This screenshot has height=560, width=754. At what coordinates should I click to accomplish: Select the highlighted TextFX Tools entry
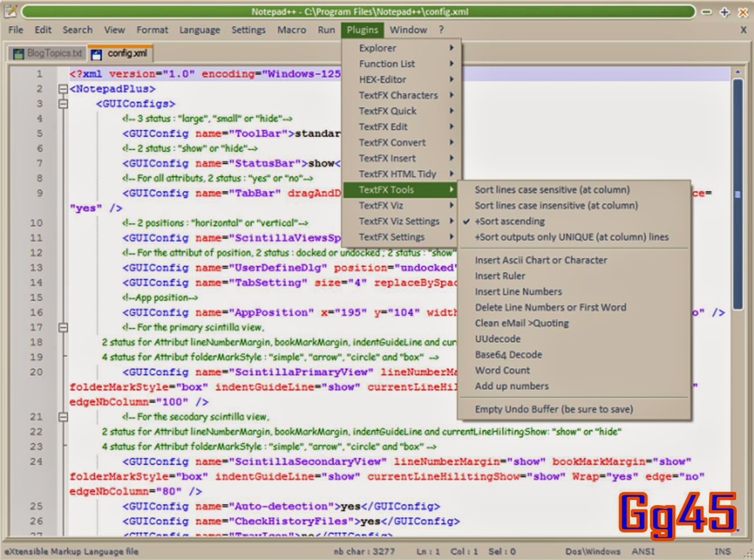click(x=401, y=190)
